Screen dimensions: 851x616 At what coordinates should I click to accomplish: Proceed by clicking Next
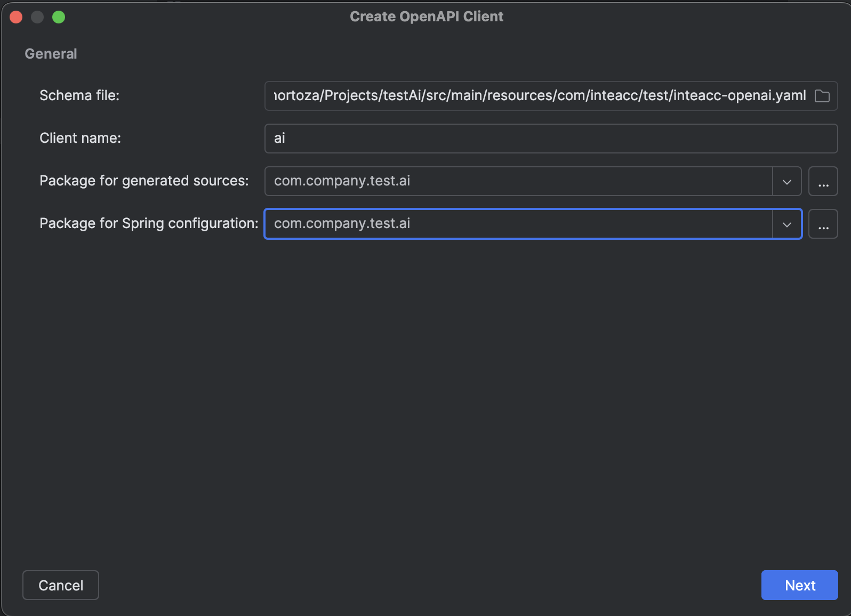(799, 585)
